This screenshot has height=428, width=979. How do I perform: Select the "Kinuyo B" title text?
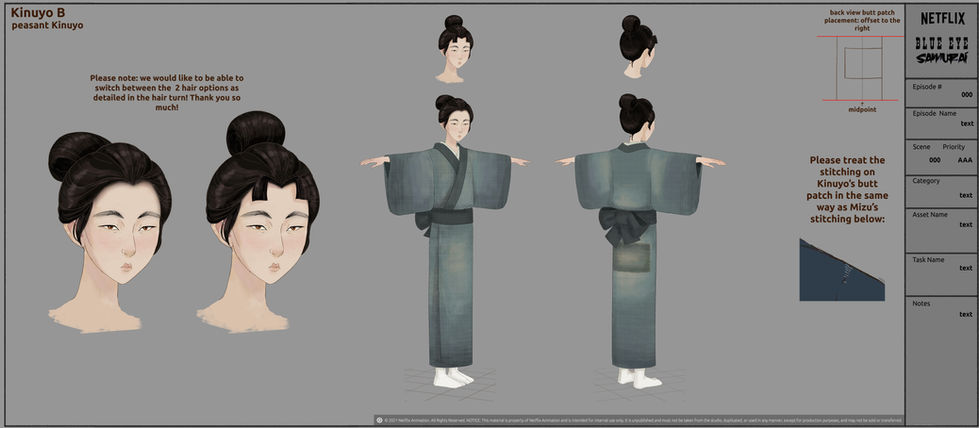(x=38, y=12)
